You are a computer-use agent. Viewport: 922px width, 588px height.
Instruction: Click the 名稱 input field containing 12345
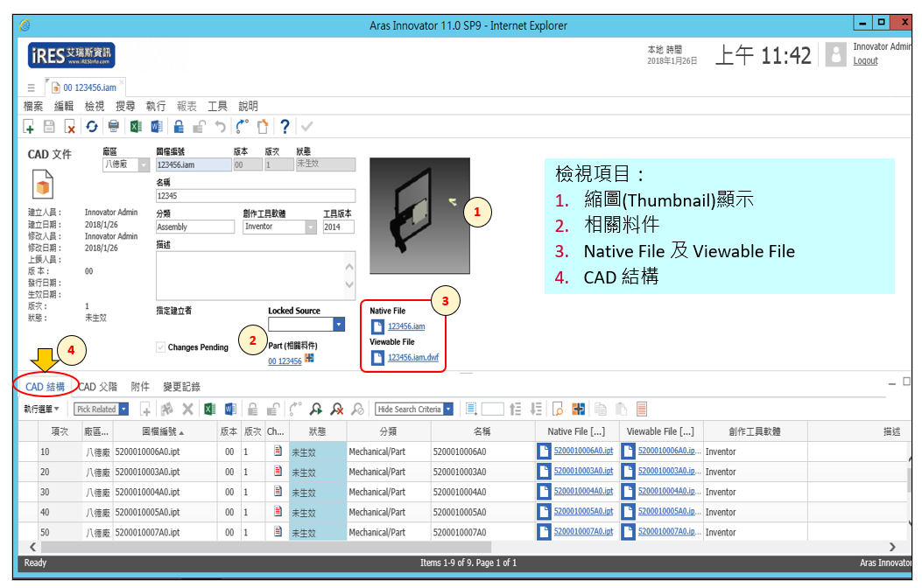(255, 196)
